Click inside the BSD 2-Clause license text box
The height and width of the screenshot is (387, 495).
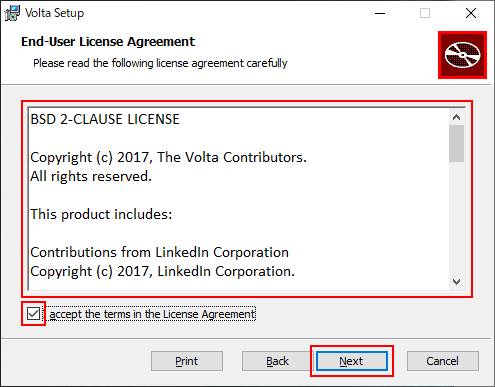click(x=239, y=199)
